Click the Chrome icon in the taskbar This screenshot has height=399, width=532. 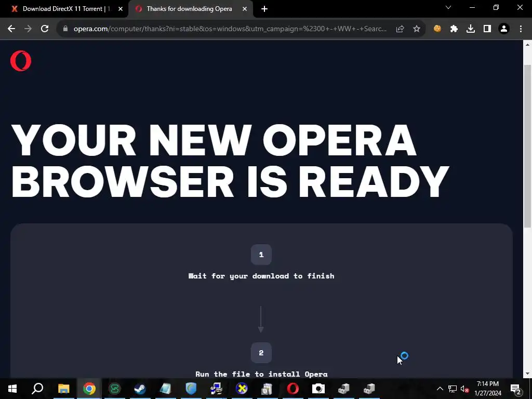point(89,389)
